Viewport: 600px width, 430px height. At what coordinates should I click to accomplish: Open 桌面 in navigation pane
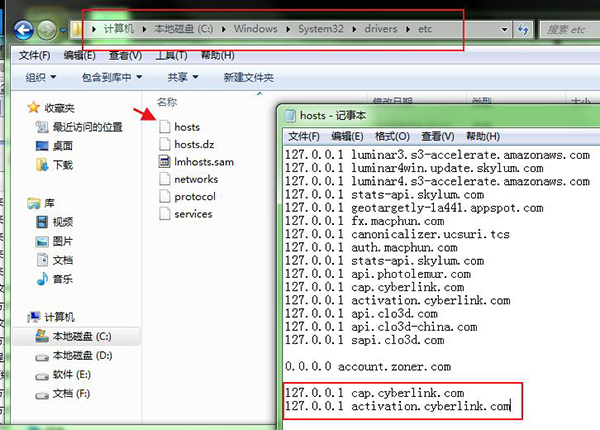click(54, 146)
